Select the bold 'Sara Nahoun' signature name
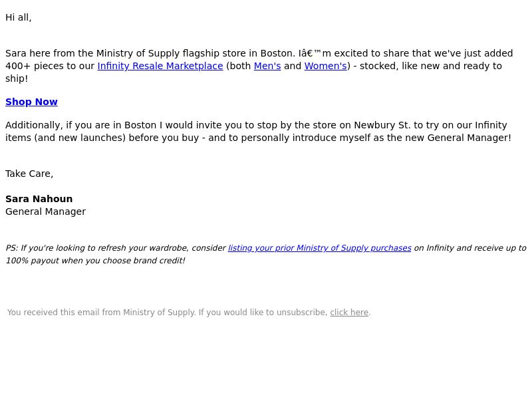Screen dimensions: 532x399 click(39, 199)
